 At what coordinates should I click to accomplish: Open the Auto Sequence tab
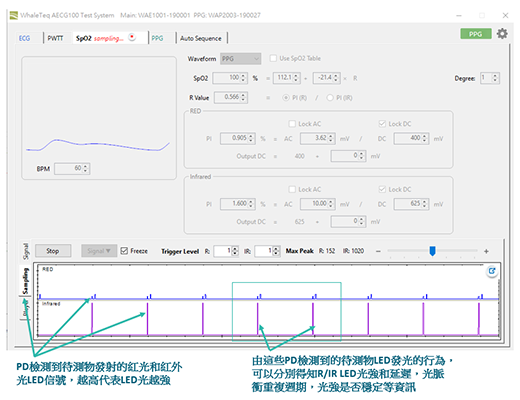pos(201,38)
